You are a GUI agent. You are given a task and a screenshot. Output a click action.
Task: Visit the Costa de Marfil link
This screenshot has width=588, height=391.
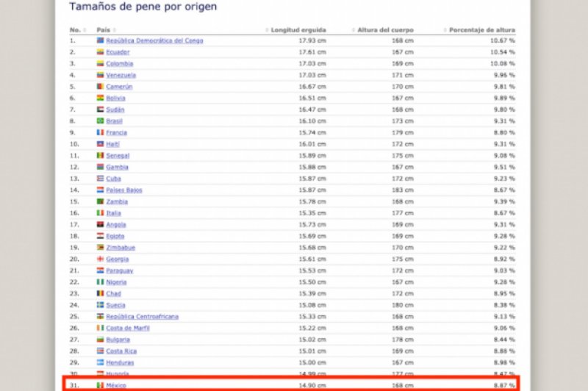pos(129,328)
